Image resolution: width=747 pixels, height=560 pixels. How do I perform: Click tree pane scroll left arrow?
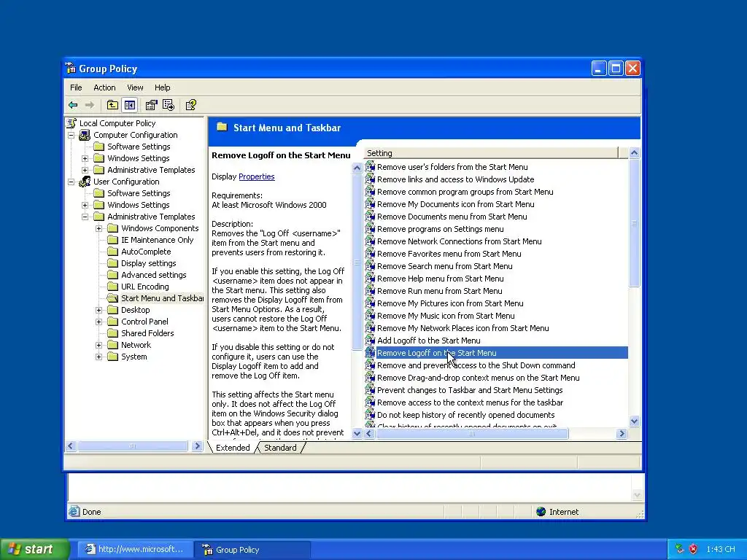point(71,446)
